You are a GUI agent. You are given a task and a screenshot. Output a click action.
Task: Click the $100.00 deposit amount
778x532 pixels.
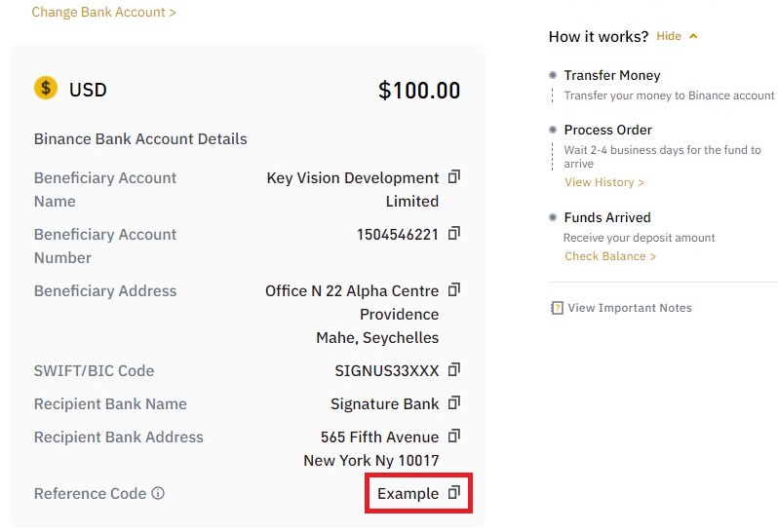[419, 91]
